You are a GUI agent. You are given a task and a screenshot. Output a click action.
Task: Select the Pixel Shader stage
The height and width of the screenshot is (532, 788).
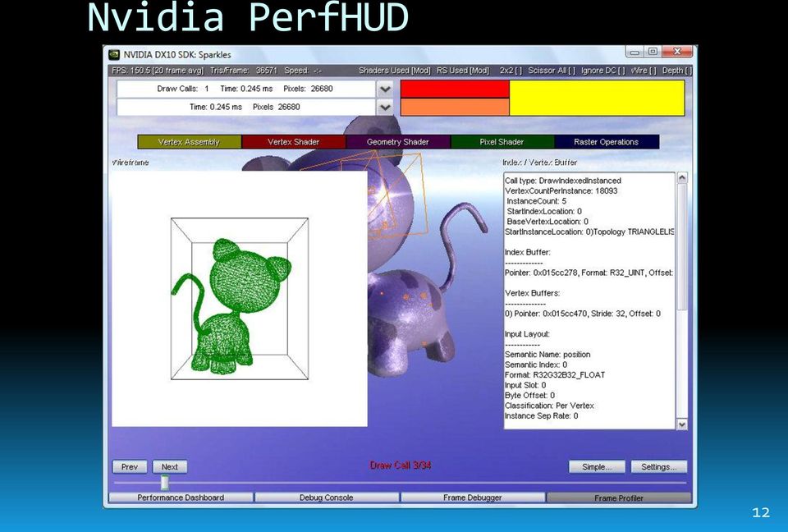point(502,142)
